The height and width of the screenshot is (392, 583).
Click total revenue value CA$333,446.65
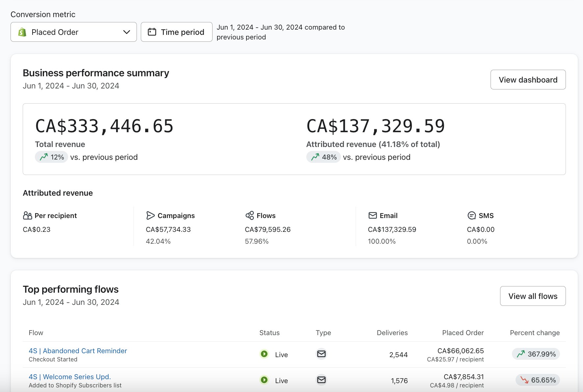coord(104,126)
